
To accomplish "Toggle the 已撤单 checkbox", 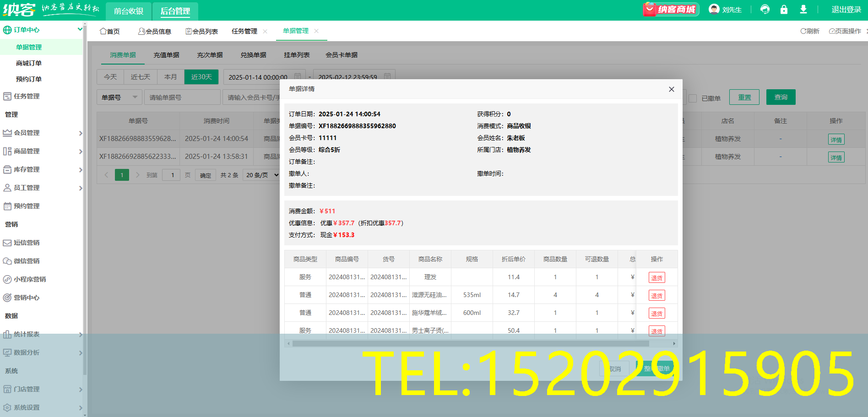I will pyautogui.click(x=693, y=98).
